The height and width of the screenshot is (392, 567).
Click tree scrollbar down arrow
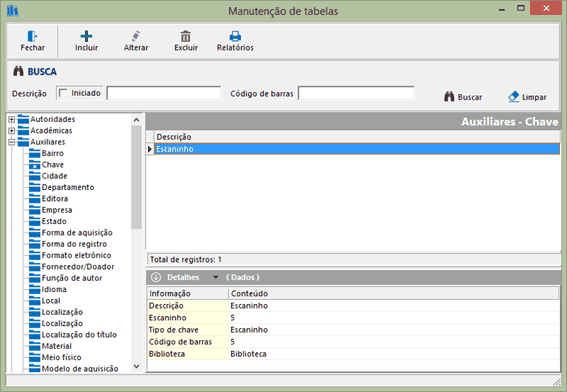(136, 366)
